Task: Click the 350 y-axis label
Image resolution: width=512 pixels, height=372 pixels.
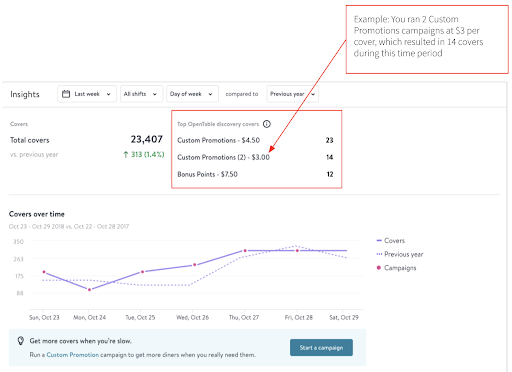Action: pyautogui.click(x=18, y=242)
